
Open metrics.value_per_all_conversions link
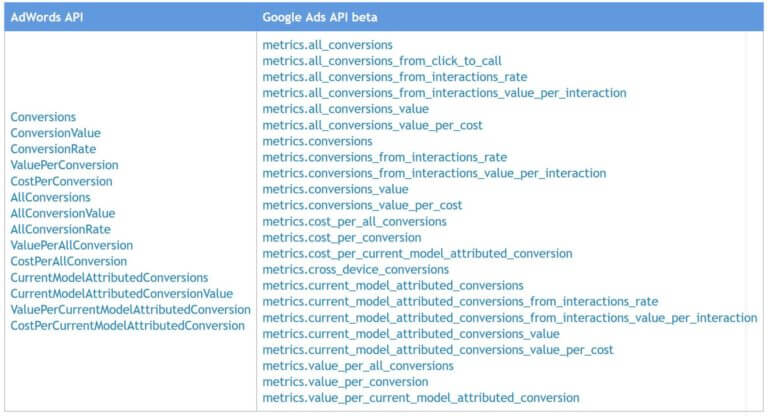point(358,366)
